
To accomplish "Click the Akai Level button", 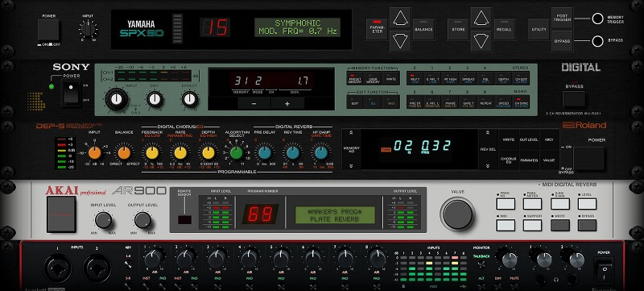I will [x=587, y=203].
